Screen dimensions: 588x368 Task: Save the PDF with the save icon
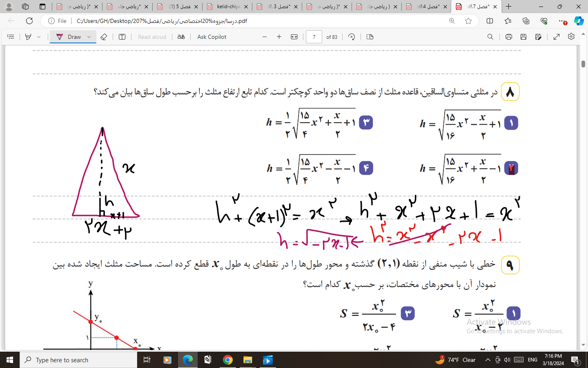523,37
